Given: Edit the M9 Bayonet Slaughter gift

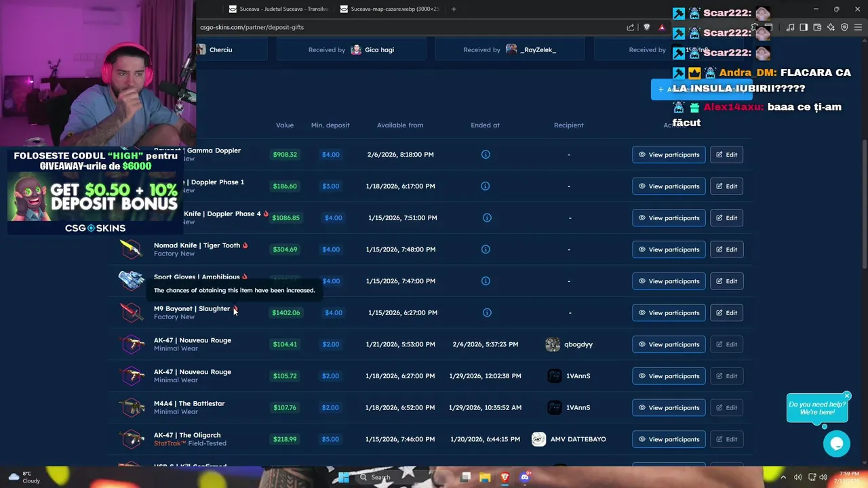Looking at the screenshot, I should [726, 312].
